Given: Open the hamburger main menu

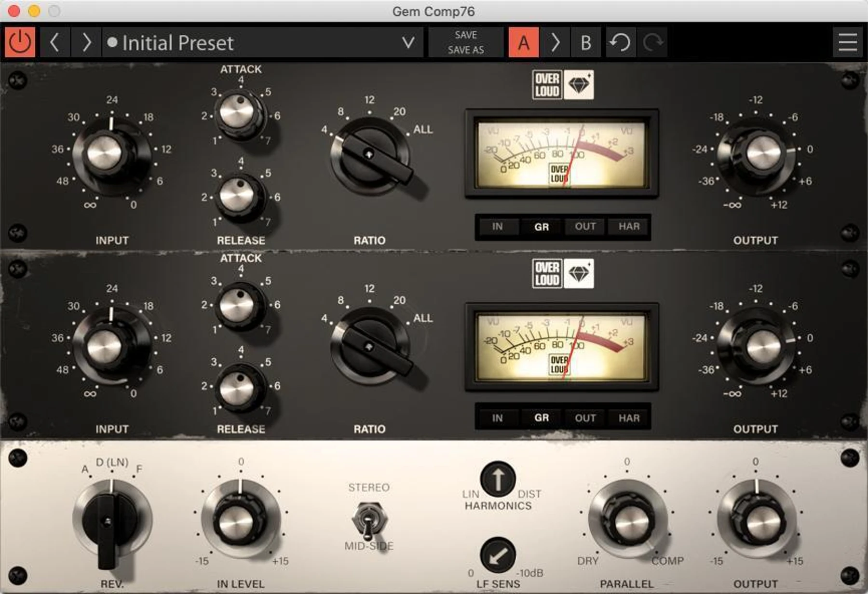Looking at the screenshot, I should click(847, 42).
